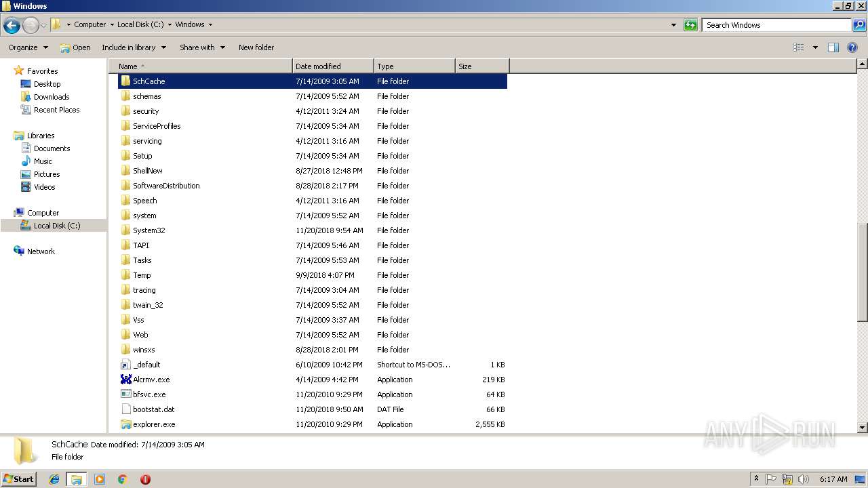Select the bootstat.dat file icon
This screenshot has width=868, height=488.
(125, 409)
